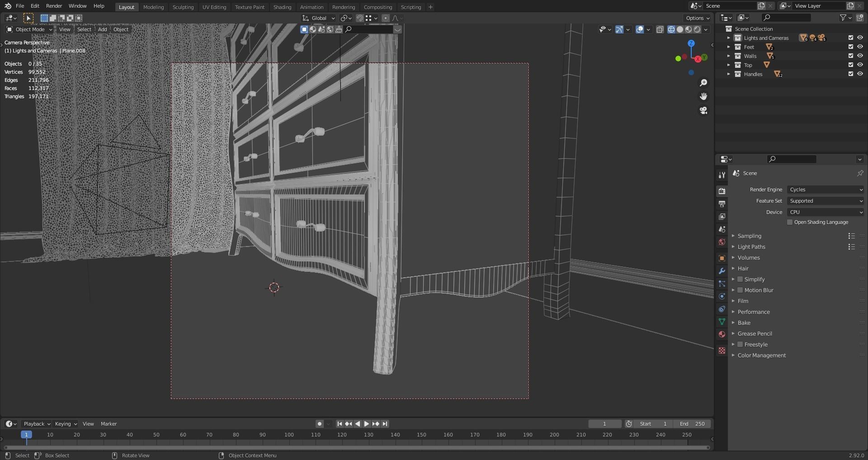Open Sampling presets list icon
The image size is (868, 460).
(851, 236)
